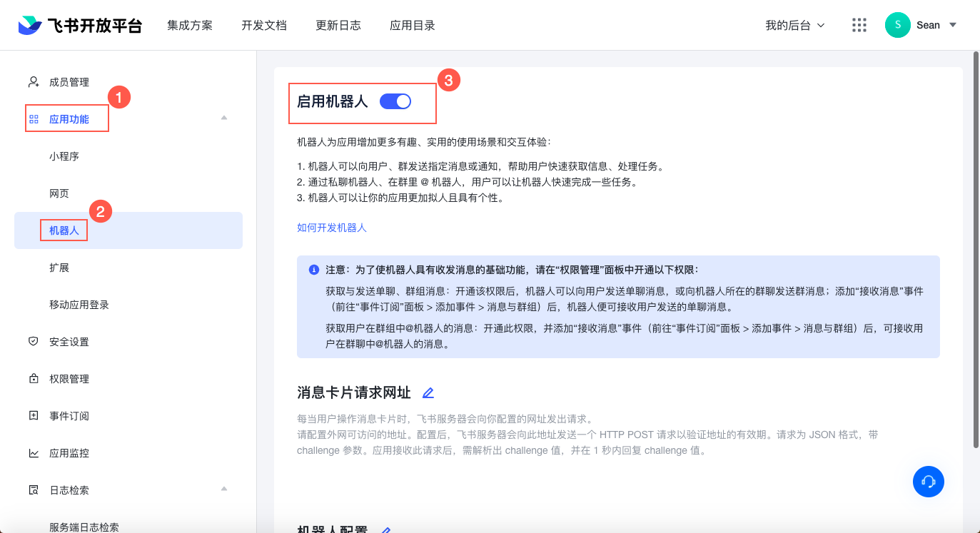Select 小程序 under 应用功能
980x533 pixels.
(x=64, y=156)
